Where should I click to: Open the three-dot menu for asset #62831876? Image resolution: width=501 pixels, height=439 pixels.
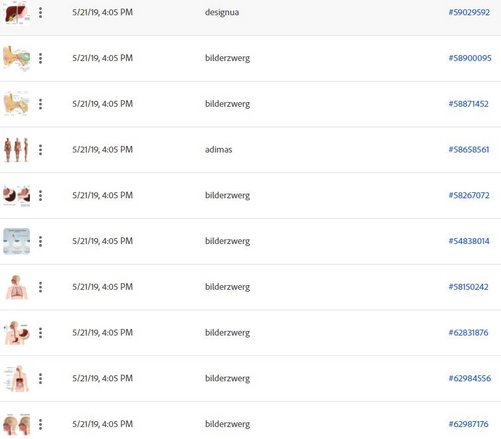tap(40, 333)
